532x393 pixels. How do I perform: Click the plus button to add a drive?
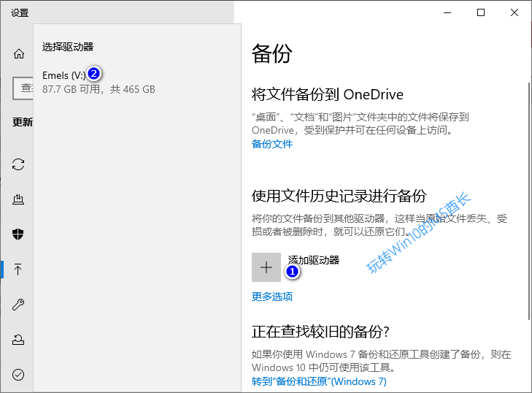coord(266,267)
